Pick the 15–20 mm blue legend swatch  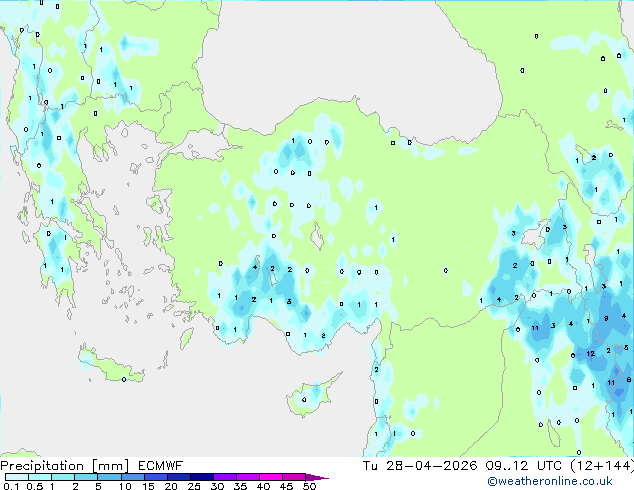click(x=156, y=477)
